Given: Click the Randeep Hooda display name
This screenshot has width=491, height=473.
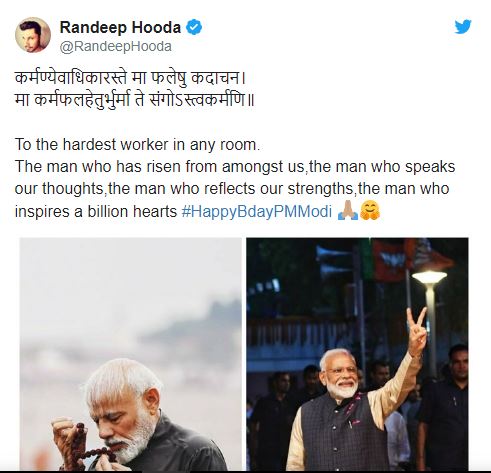Looking at the screenshot, I should point(120,27).
